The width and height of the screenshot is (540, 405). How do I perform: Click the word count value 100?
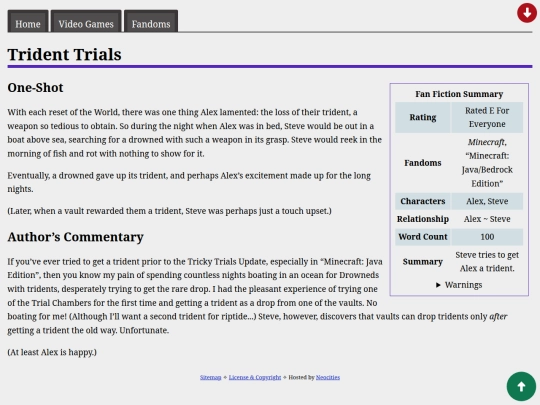click(x=487, y=237)
